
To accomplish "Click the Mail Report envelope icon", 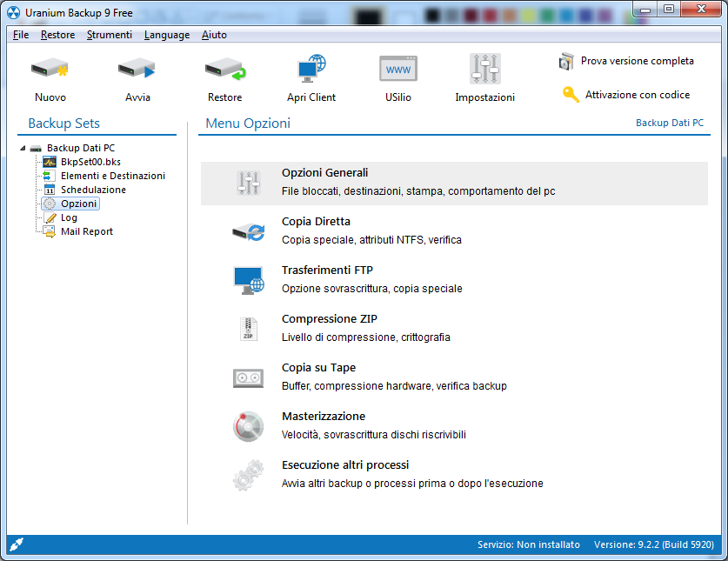I will [50, 231].
